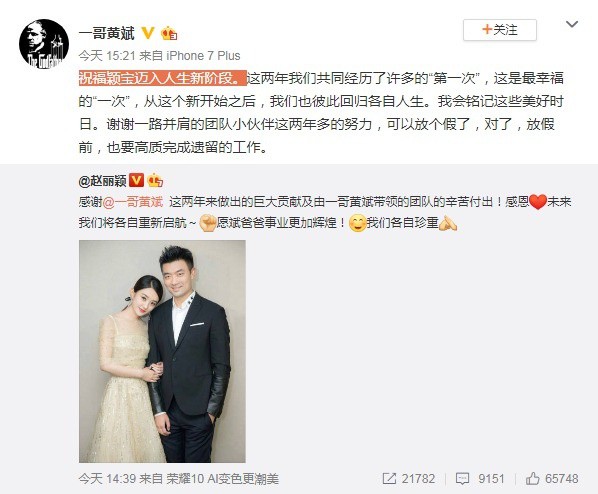Viewport: 598px width, 494px height.
Task: Click the red heart emoji in repost text
Action: 538,202
